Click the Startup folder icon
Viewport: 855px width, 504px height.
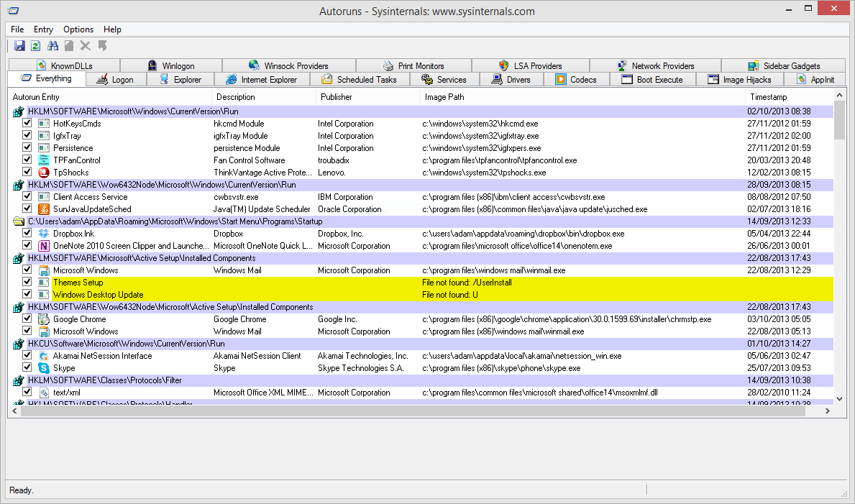point(19,221)
